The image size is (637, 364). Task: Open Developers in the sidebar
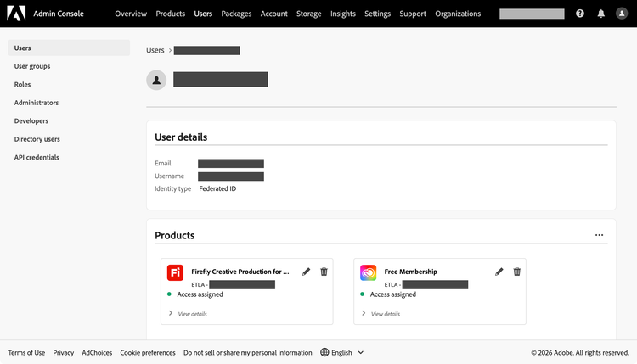pos(31,121)
